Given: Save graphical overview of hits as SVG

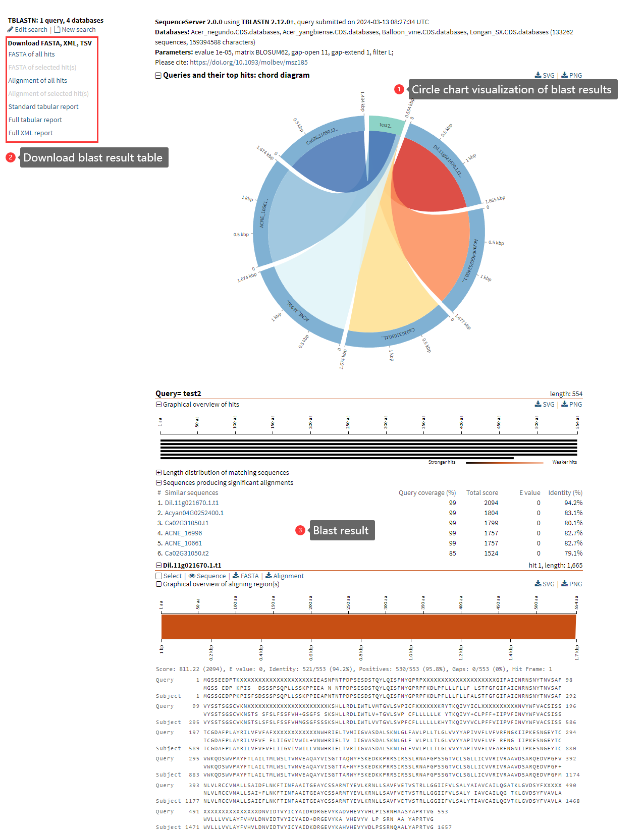Looking at the screenshot, I should point(544,404).
